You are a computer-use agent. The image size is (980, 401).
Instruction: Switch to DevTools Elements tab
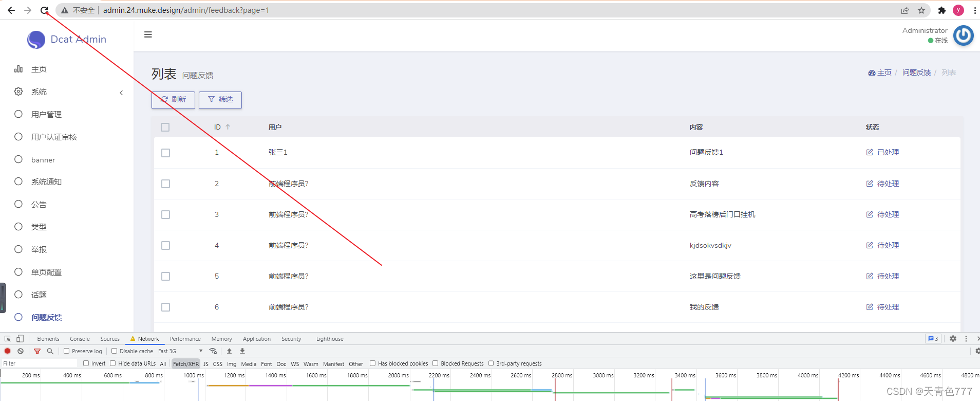point(48,339)
